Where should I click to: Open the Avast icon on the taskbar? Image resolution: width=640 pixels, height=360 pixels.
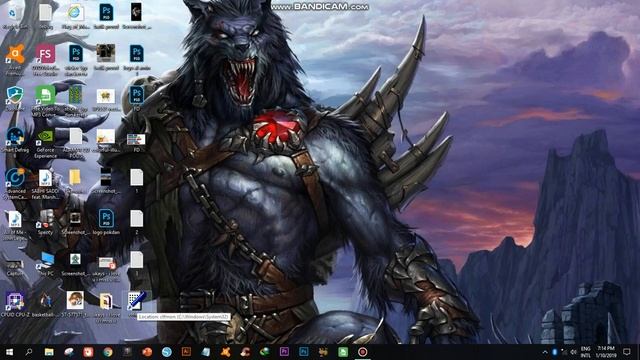point(225,352)
